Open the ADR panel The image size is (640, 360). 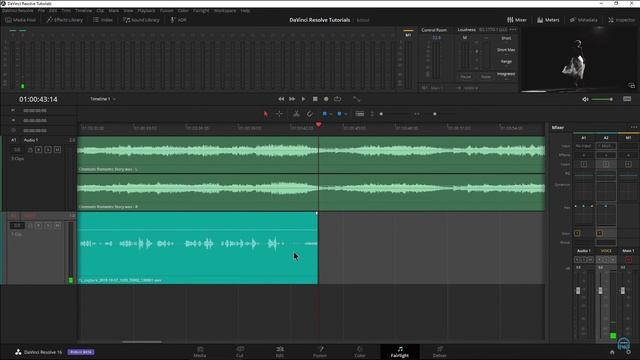(x=178, y=20)
